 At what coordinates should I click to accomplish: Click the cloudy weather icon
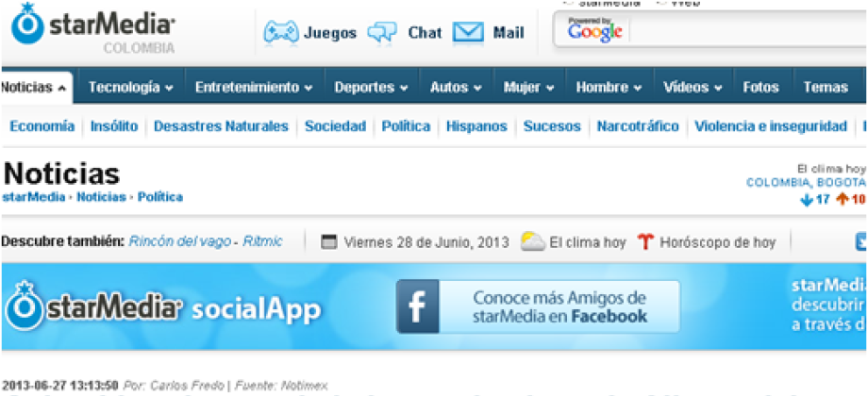coord(532,242)
